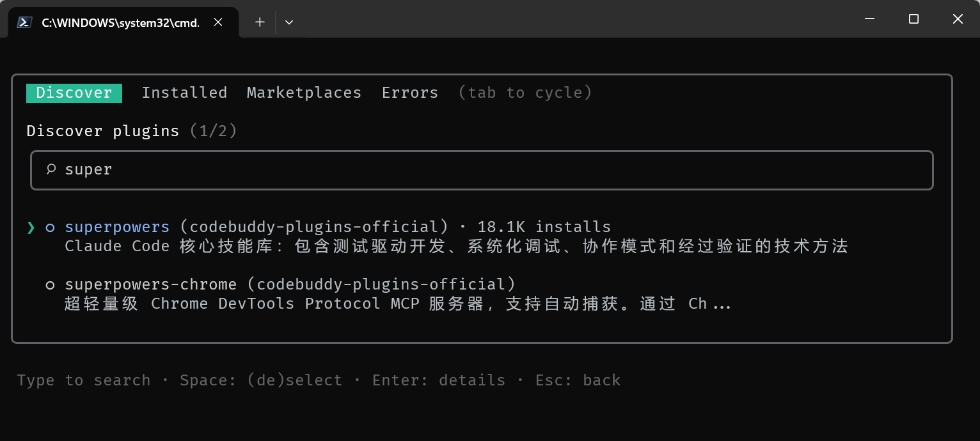Minimize the terminal window
The height and width of the screenshot is (441, 980).
coord(869,19)
